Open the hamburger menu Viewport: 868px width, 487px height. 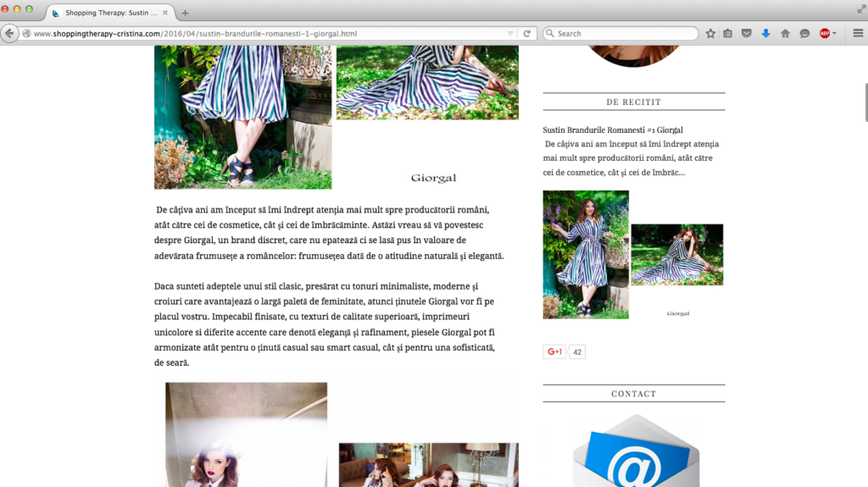pos(857,34)
